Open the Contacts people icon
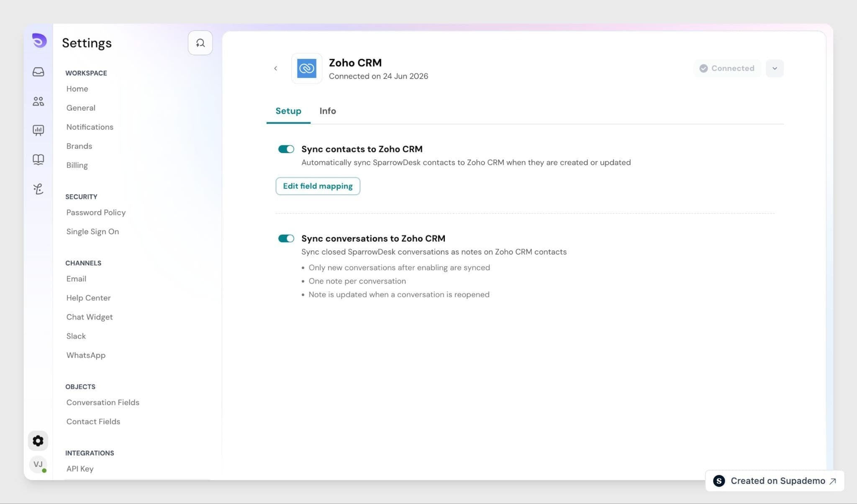The width and height of the screenshot is (857, 504). (38, 101)
